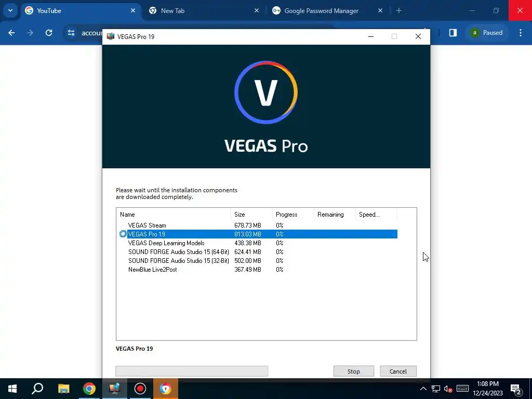Image resolution: width=532 pixels, height=399 pixels.
Task: Open Windows taskbar search
Action: click(x=37, y=389)
